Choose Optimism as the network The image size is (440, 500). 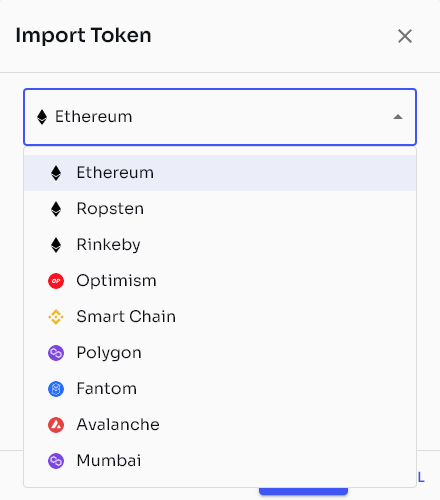click(x=220, y=281)
